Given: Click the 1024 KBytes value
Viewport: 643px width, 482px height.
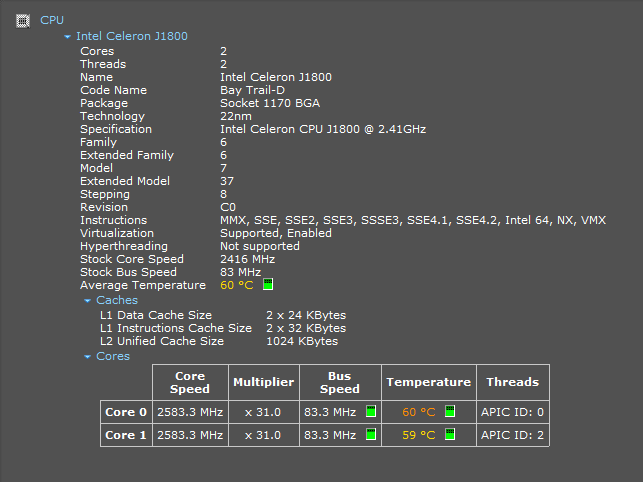Looking at the screenshot, I should pos(302,341).
